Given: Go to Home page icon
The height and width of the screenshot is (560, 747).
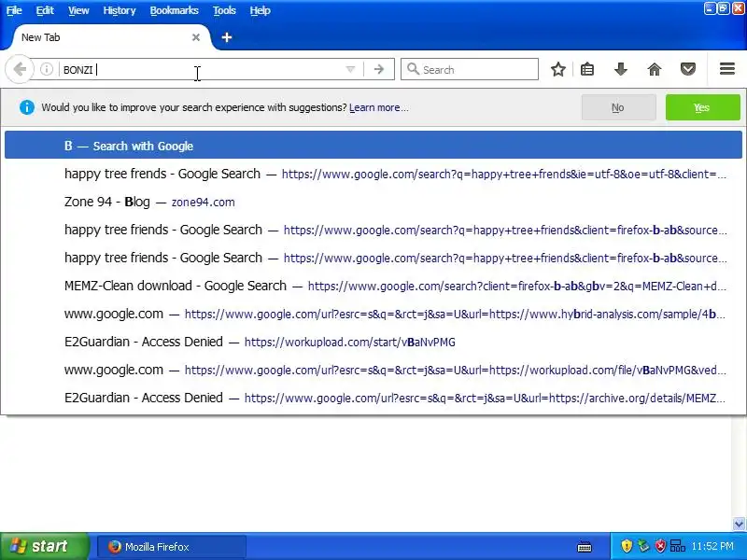Looking at the screenshot, I should click(655, 69).
